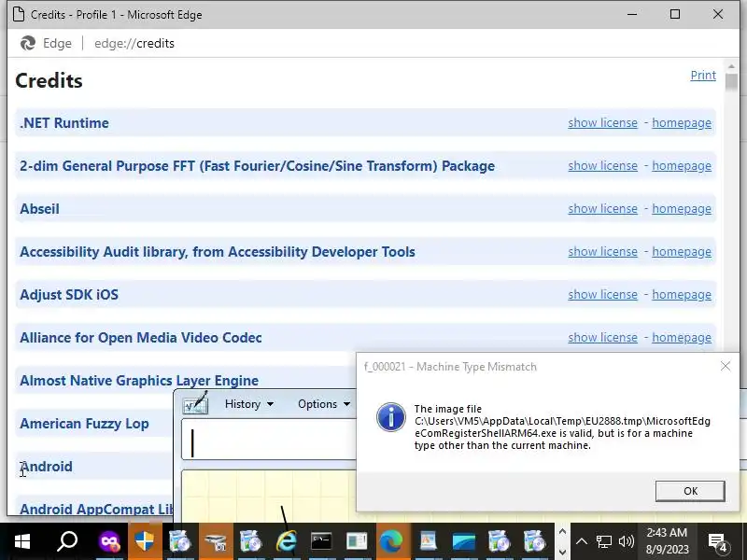Viewport: 747px width, 560px height.
Task: Click the dialog message about ARM64 image file
Action: [562, 427]
